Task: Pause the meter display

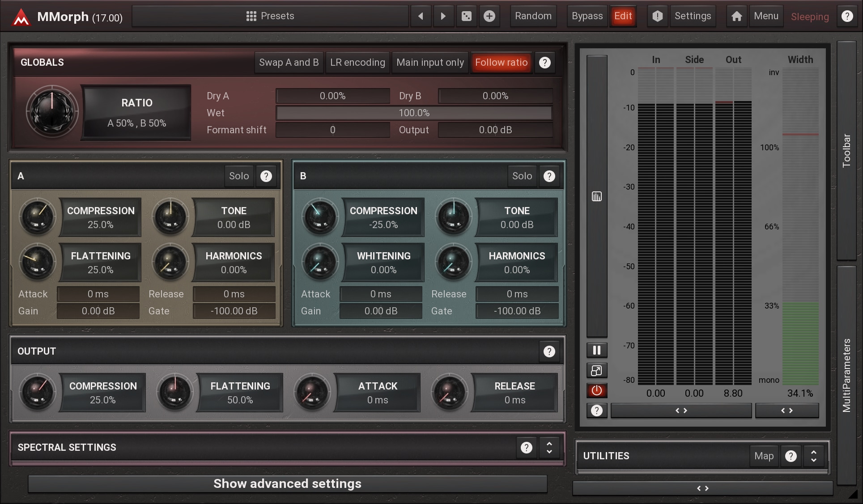Action: point(596,350)
